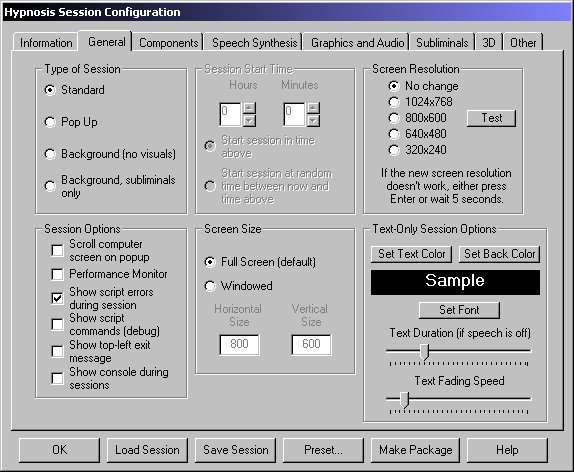Decrease Minutes with down arrow
The height and width of the screenshot is (472, 574).
click(x=313, y=120)
